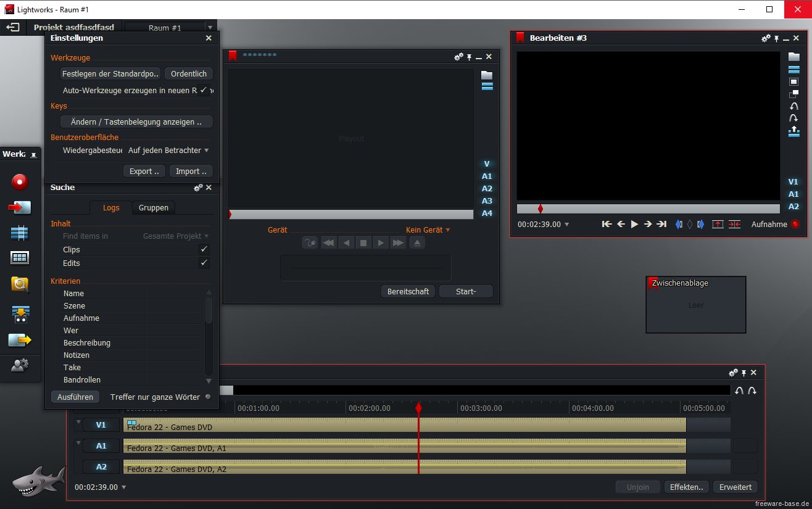
Task: Switch to the Logs tab in Suche
Action: [111, 208]
